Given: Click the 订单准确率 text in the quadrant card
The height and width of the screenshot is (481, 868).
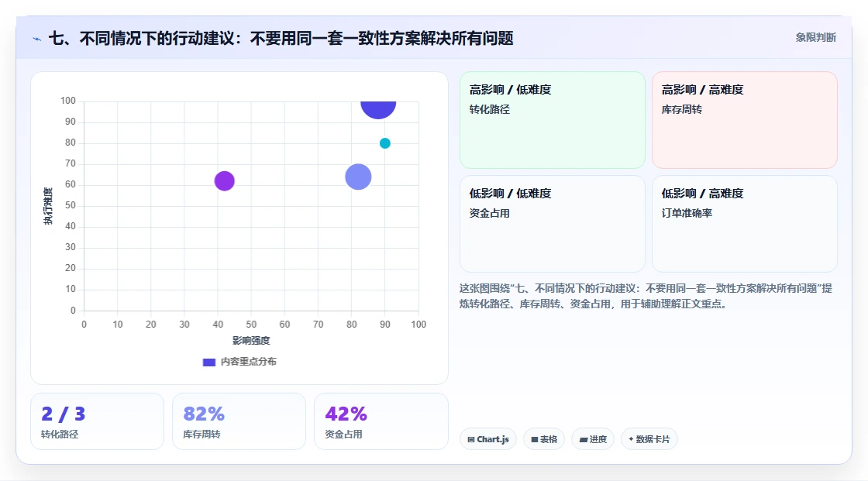Looking at the screenshot, I should point(687,213).
